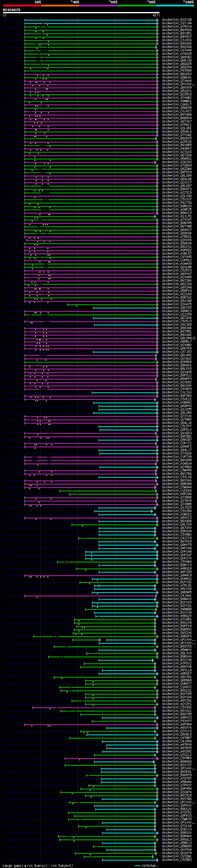Click the cyan alignment bar for UniRef100_B3IX38
Viewport: 197px width, 868px height.
(91, 20)
